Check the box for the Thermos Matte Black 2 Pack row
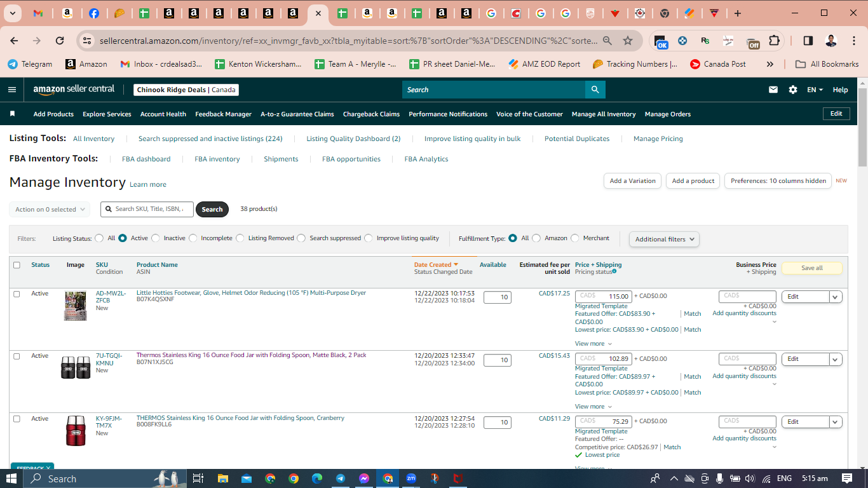This screenshot has height=488, width=868. (x=17, y=356)
